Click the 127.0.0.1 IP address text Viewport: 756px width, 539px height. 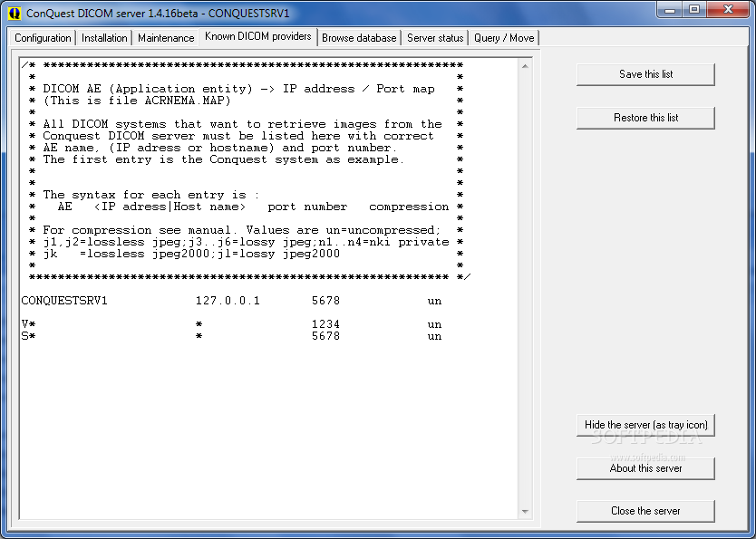point(228,301)
